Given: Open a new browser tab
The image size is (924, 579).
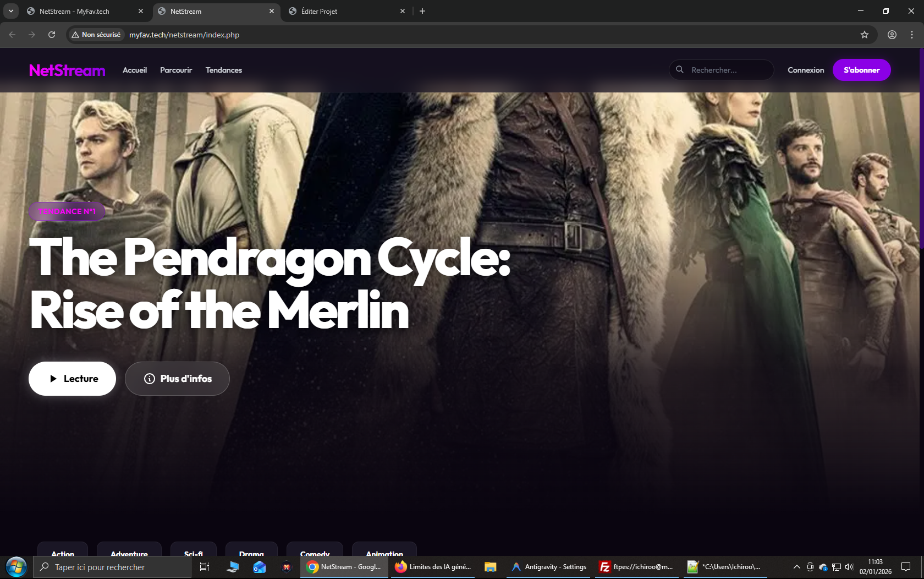Looking at the screenshot, I should (422, 11).
